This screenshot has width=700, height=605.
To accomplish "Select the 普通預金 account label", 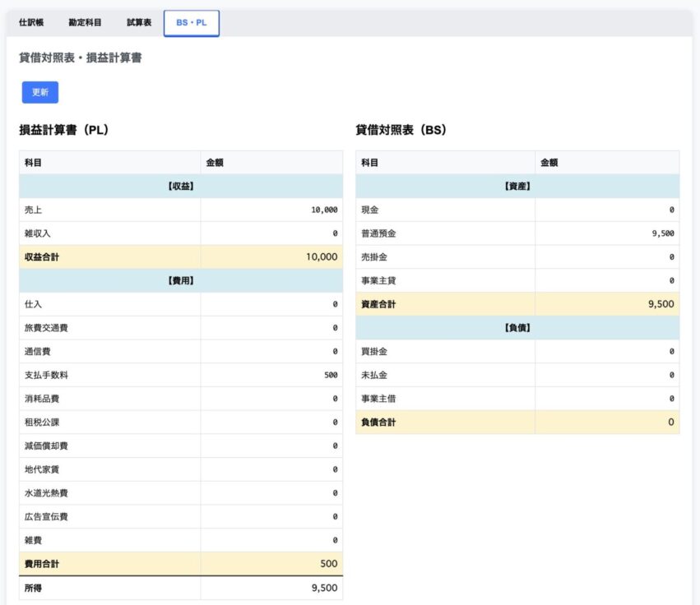I will (378, 233).
